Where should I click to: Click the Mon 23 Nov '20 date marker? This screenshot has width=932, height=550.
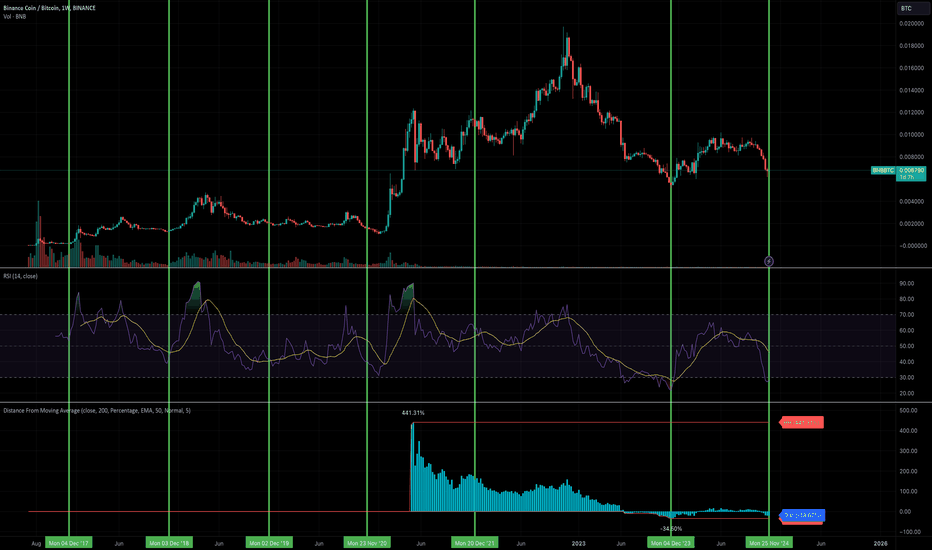tap(367, 543)
